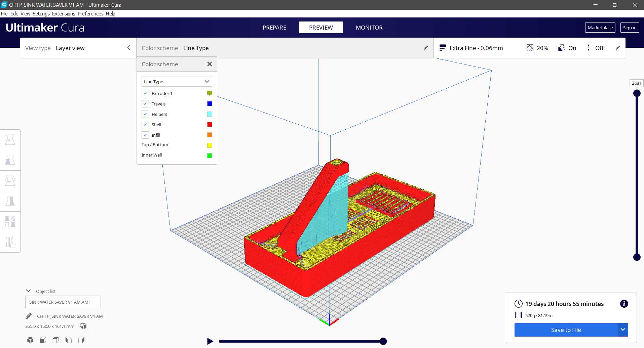Image resolution: width=644 pixels, height=348 pixels.
Task: Click the model dimensions cube icon
Action: (x=83, y=326)
